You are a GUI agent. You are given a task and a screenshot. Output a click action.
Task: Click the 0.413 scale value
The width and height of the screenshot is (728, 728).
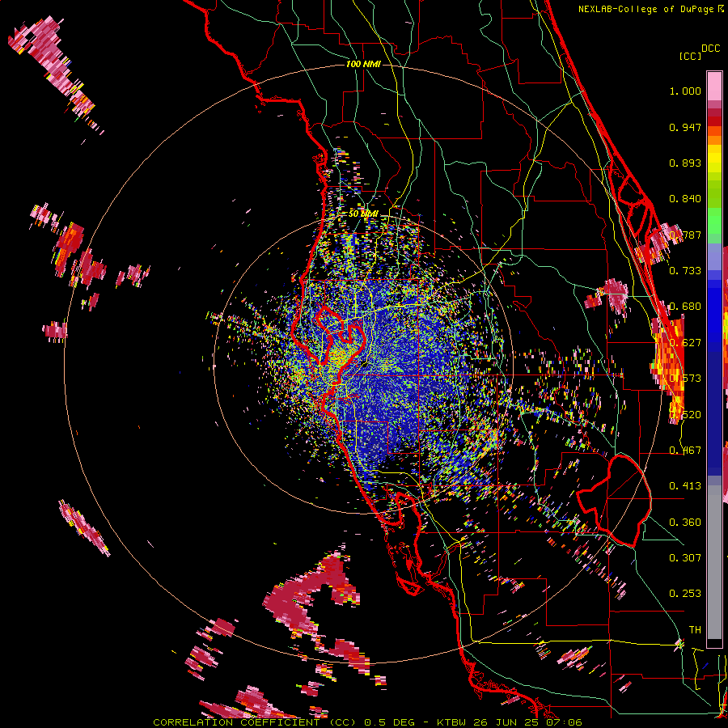tap(685, 486)
